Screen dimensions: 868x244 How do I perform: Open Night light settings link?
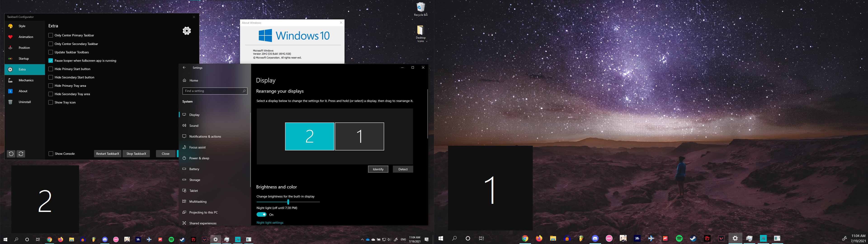coord(270,223)
